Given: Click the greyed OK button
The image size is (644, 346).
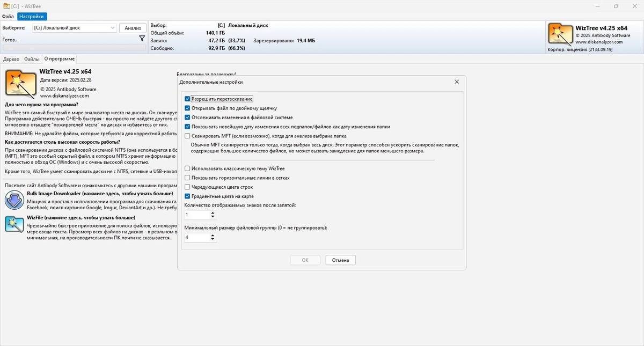Looking at the screenshot, I should [305, 260].
